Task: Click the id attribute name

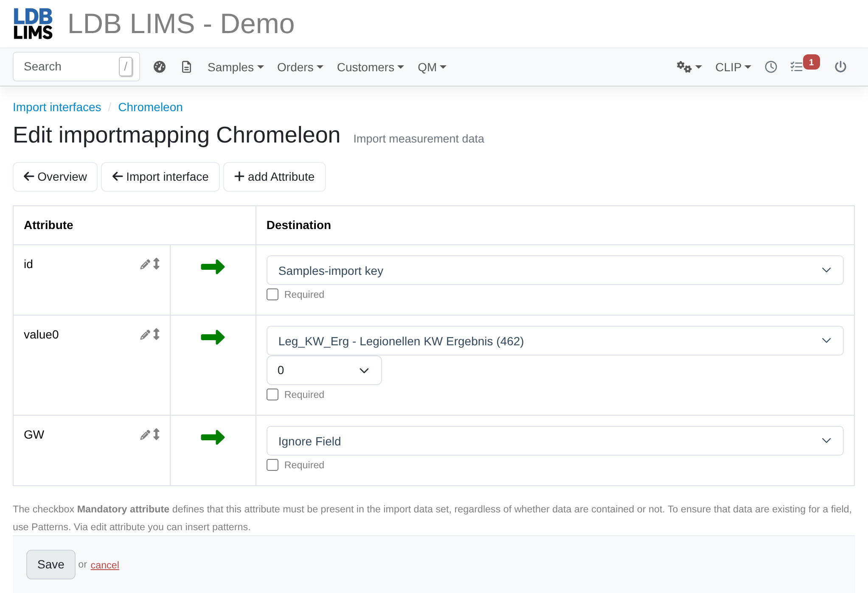Action: (x=28, y=264)
